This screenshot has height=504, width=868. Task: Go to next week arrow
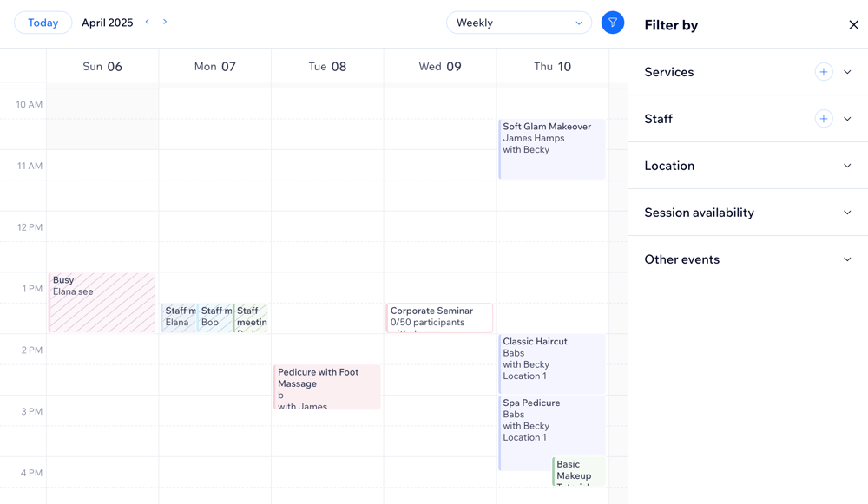(165, 22)
